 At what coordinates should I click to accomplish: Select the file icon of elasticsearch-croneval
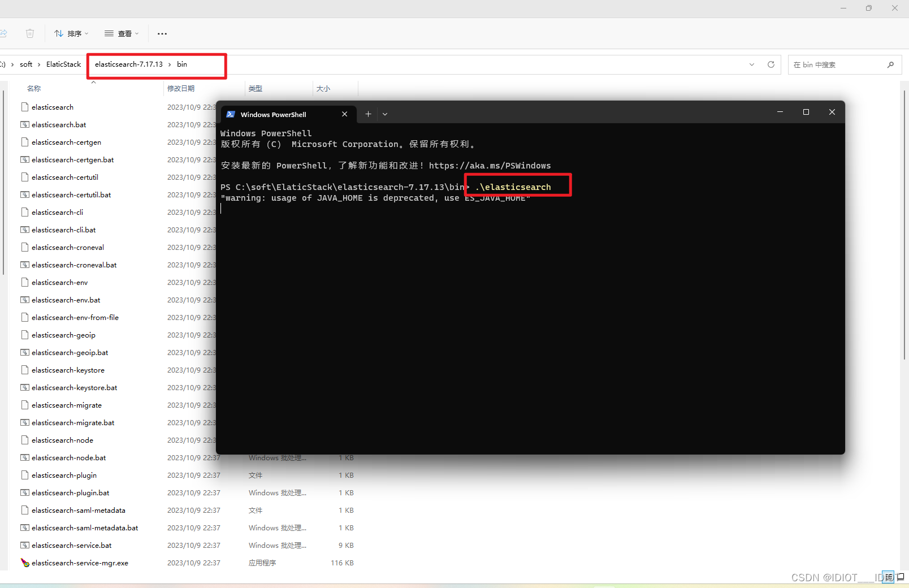(x=25, y=247)
